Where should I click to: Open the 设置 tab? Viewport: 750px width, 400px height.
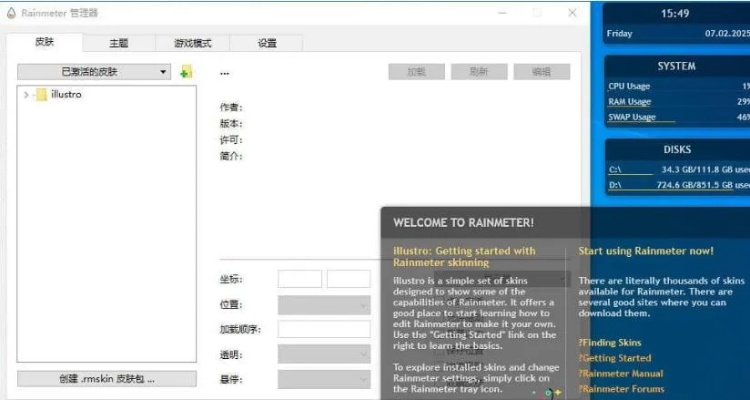point(267,43)
